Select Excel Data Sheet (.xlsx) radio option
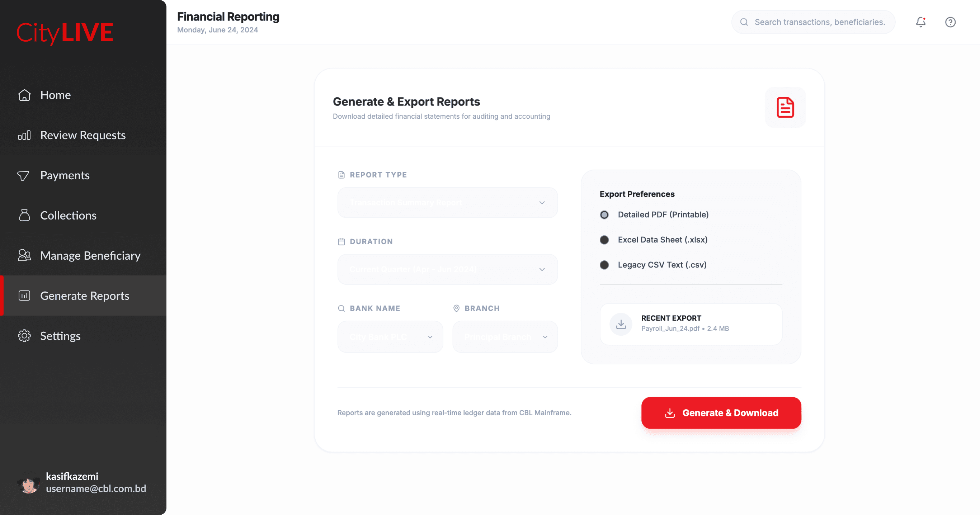 pyautogui.click(x=604, y=240)
